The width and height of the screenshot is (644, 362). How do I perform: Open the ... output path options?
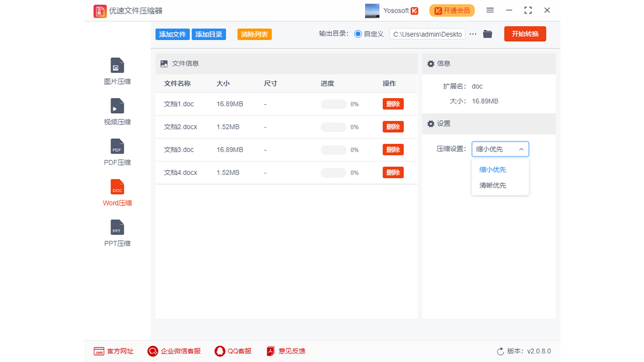472,34
